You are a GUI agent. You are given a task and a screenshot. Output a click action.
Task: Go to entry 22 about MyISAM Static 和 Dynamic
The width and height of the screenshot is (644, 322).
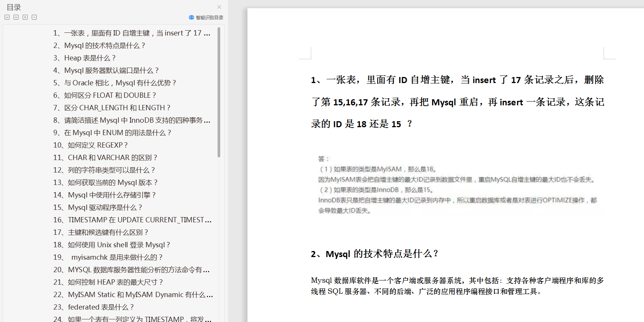click(x=133, y=295)
